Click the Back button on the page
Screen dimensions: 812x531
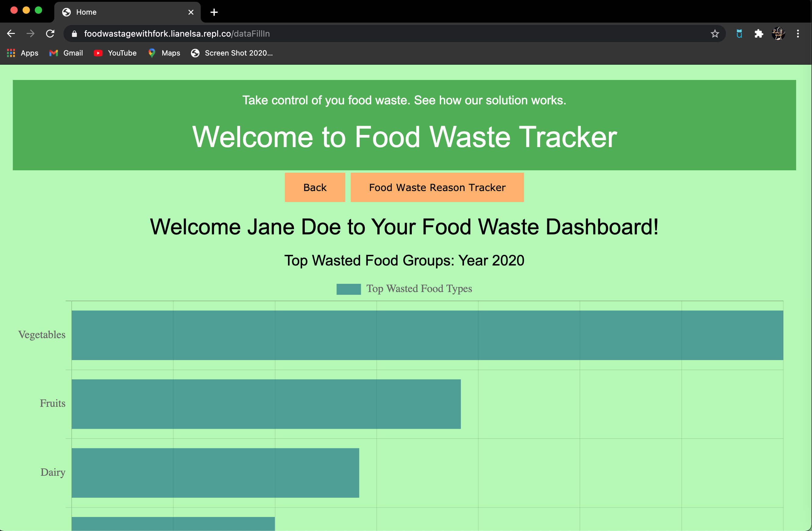tap(314, 187)
